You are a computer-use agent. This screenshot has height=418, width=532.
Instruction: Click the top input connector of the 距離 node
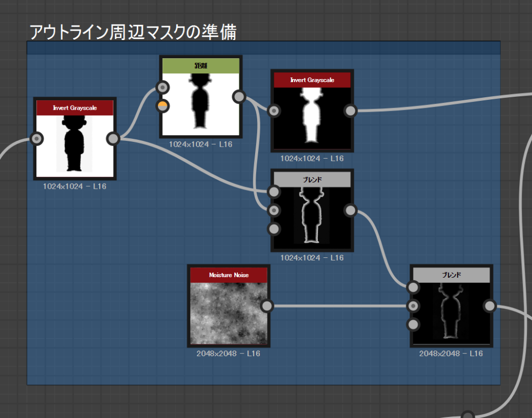[x=163, y=87]
